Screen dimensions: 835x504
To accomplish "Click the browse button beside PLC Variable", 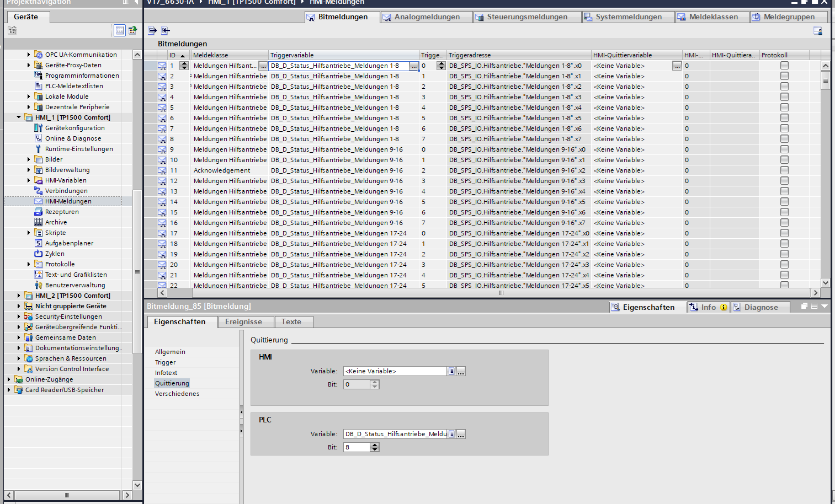I will (461, 434).
